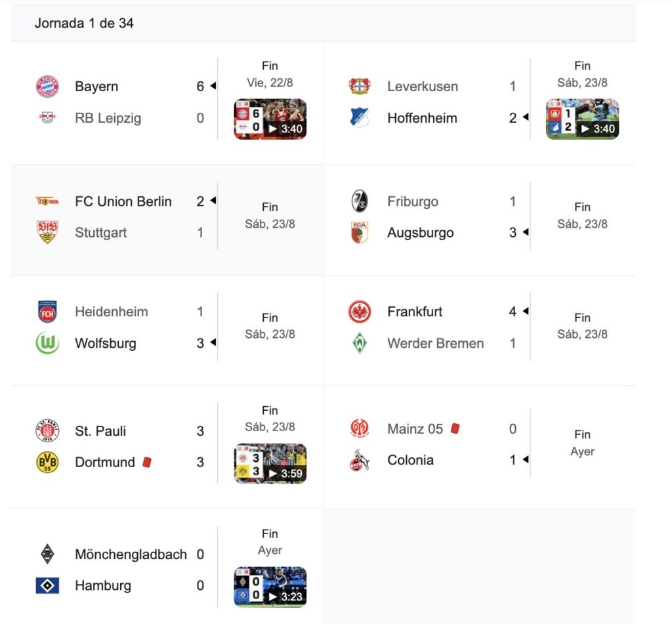Screen dimensions: 672x624
Task: Play St. Pauli vs Dortmund highlights
Action: pos(270,464)
